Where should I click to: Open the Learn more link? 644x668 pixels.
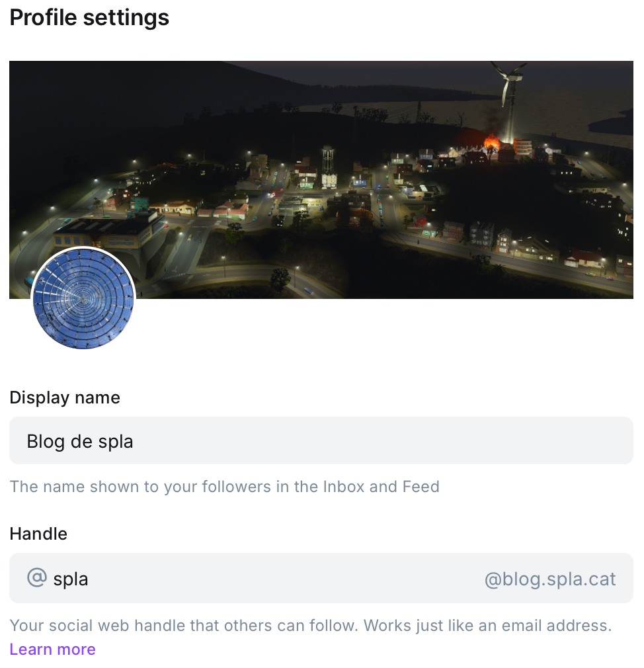pyautogui.click(x=53, y=649)
